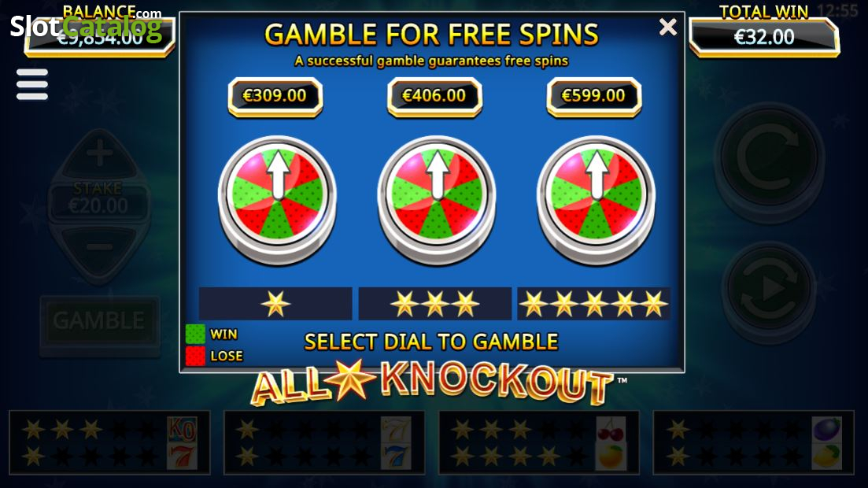Click the €406.00 prize label

434,96
